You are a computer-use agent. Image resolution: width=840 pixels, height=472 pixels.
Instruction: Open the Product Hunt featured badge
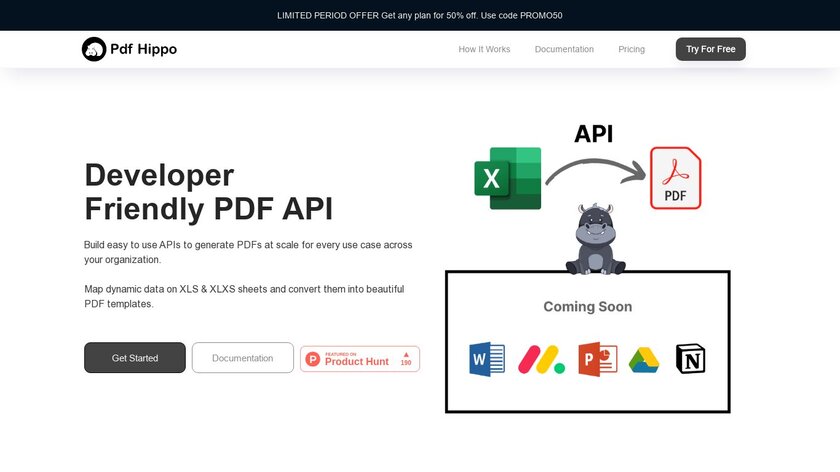pos(360,359)
